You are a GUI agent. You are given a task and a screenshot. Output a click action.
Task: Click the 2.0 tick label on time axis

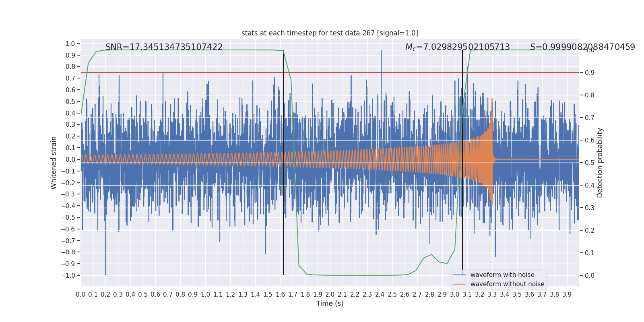pyautogui.click(x=330, y=295)
